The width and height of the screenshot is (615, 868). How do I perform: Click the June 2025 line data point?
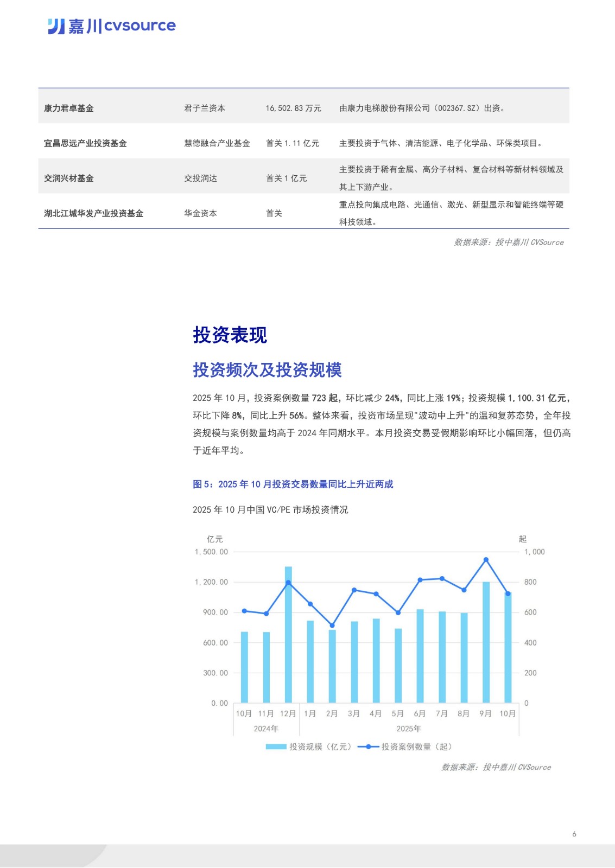420,580
